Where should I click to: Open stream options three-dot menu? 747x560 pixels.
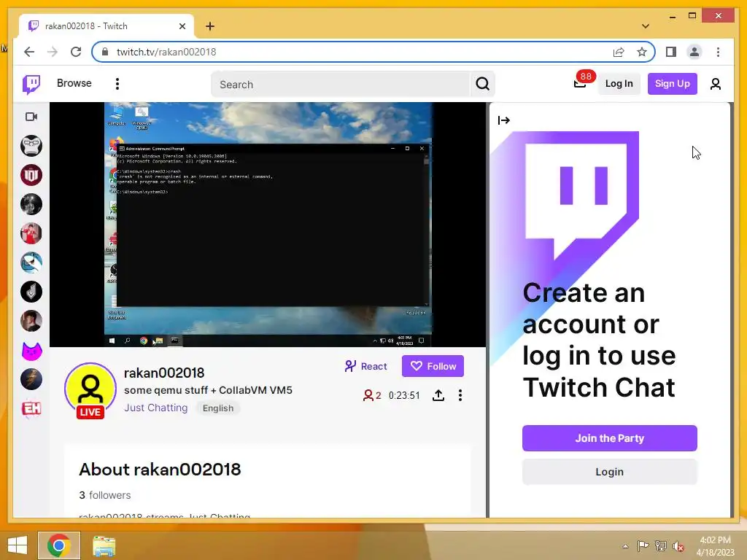tap(460, 395)
